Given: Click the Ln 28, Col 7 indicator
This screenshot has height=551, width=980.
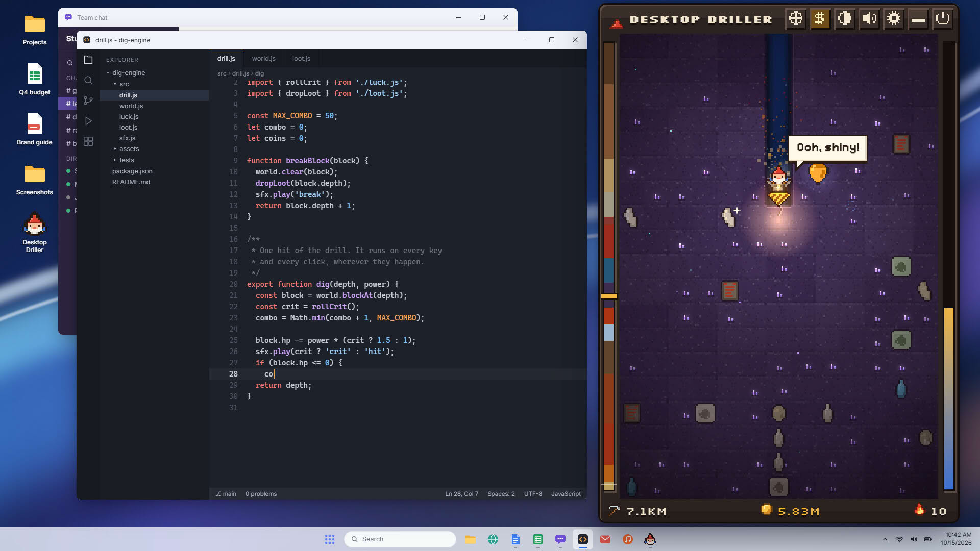Looking at the screenshot, I should pyautogui.click(x=461, y=494).
